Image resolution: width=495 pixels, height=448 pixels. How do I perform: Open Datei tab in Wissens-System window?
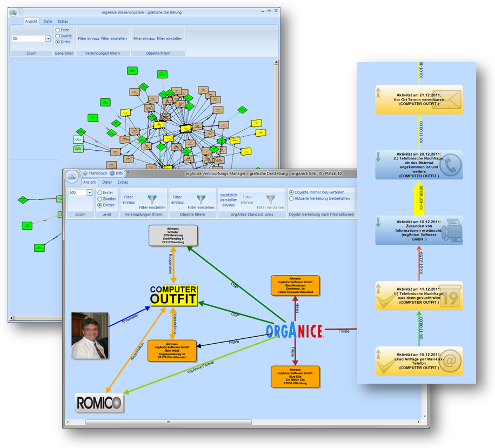48,21
